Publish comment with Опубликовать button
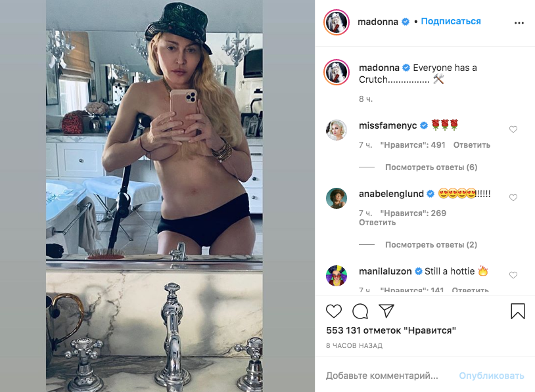 point(492,376)
